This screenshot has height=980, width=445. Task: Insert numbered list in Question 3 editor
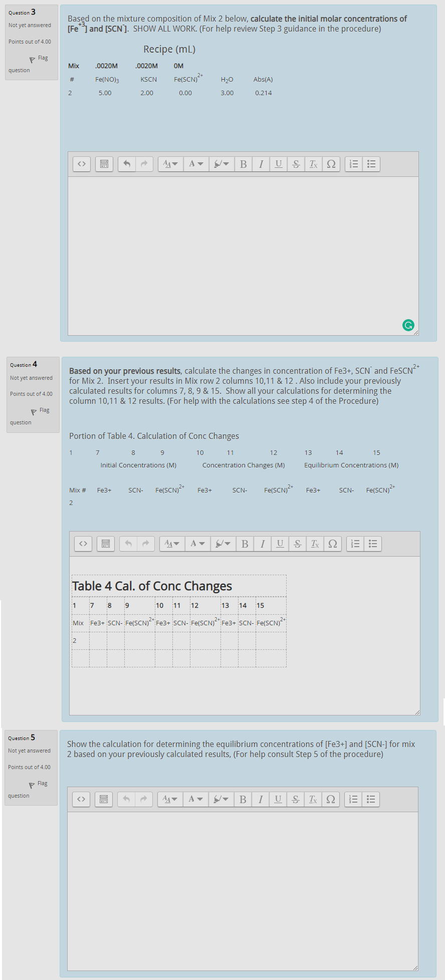pyautogui.click(x=354, y=164)
